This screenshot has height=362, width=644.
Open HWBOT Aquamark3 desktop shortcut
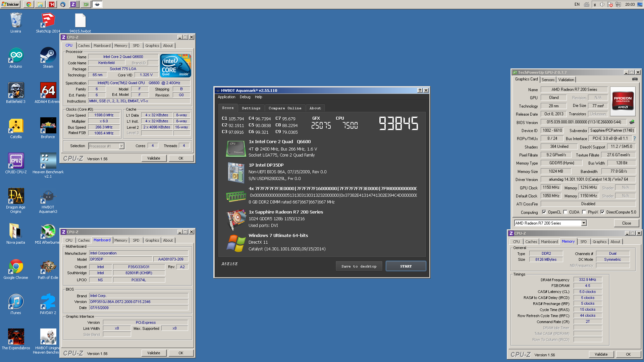pyautogui.click(x=48, y=201)
